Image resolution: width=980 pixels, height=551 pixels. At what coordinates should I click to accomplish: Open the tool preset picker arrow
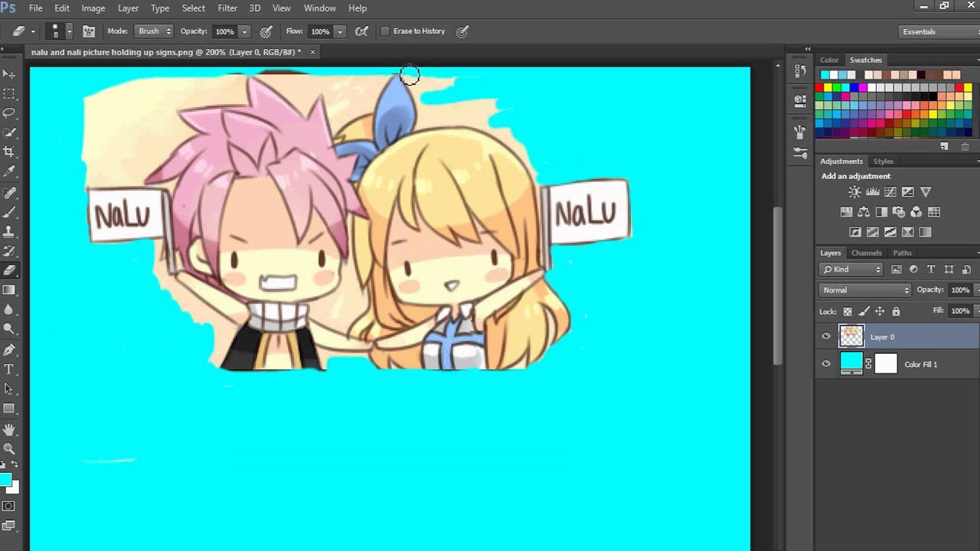point(33,31)
